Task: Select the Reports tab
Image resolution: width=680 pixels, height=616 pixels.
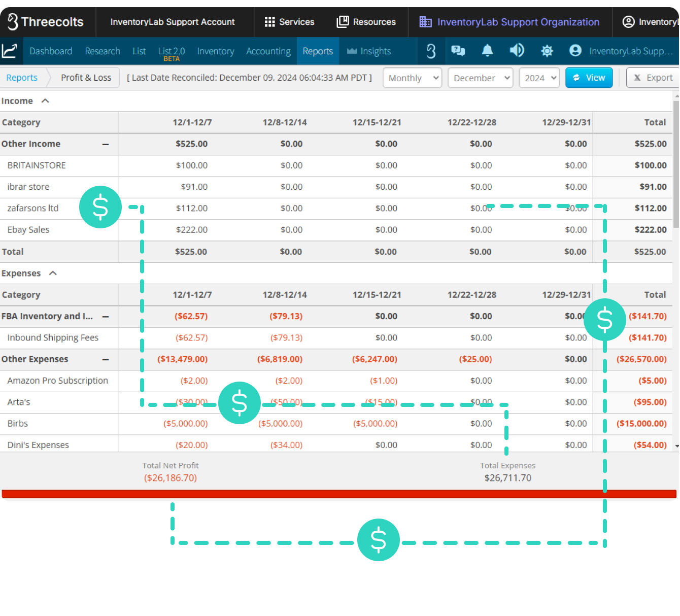Action: tap(318, 51)
